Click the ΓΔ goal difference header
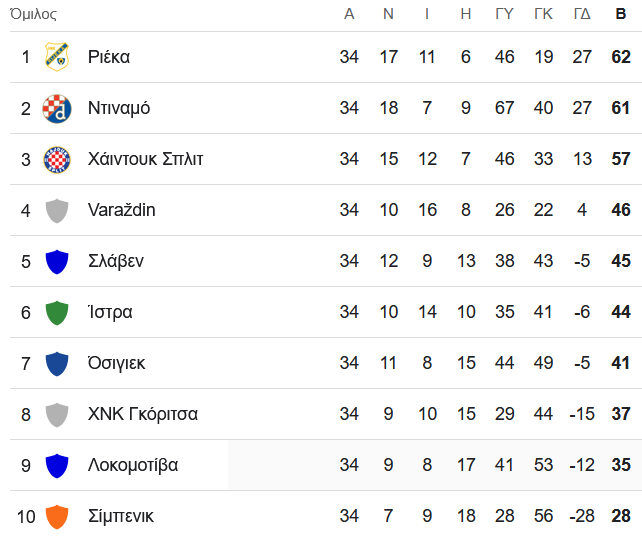This screenshot has width=642, height=537. click(x=582, y=14)
